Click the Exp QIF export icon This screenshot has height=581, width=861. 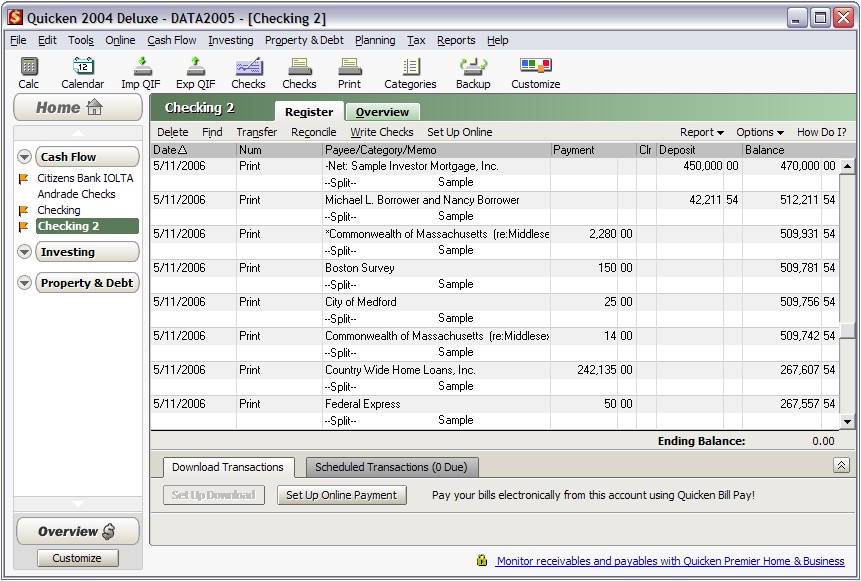(x=195, y=73)
